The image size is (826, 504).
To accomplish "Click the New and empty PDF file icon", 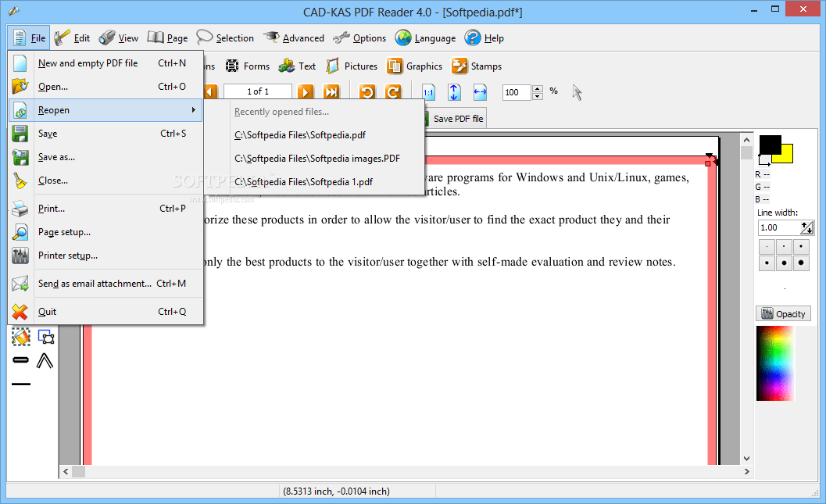I will [x=20, y=63].
